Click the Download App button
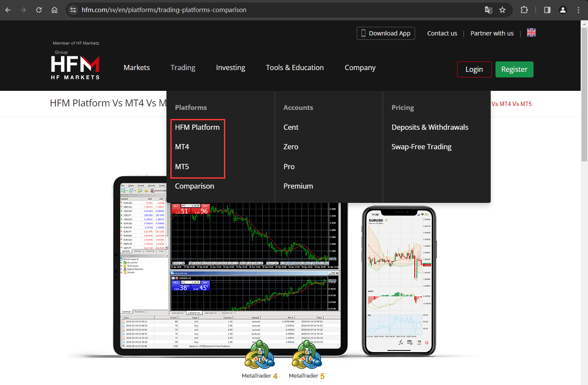The height and width of the screenshot is (385, 588). pyautogui.click(x=386, y=33)
